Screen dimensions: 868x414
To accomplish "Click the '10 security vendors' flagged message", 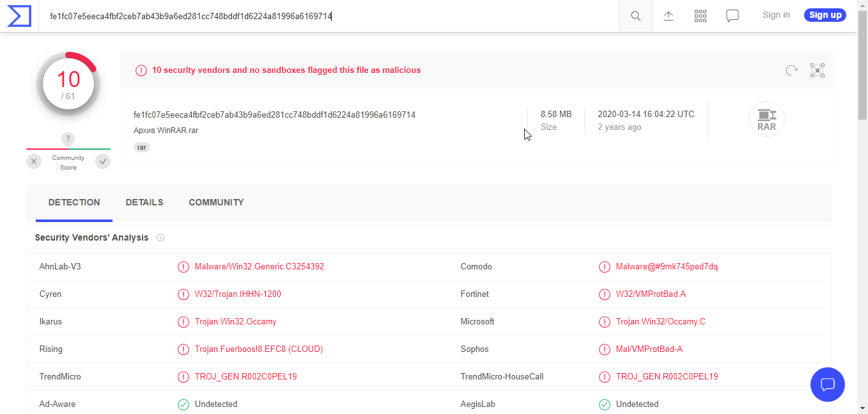I will click(x=286, y=70).
